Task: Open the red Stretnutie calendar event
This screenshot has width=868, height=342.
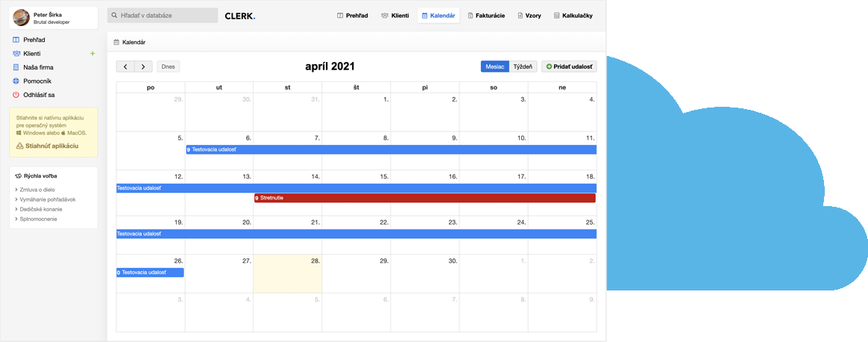Action: [424, 198]
